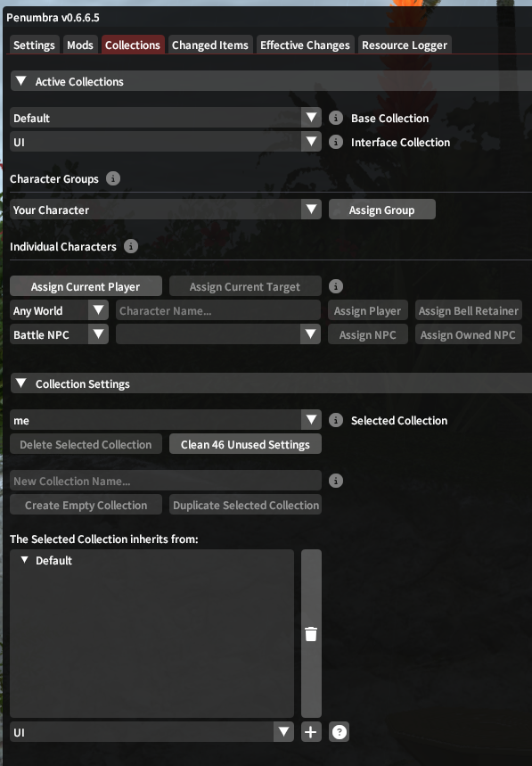532x766 pixels.
Task: Open the Your Character group dropdown
Action: coord(166,210)
